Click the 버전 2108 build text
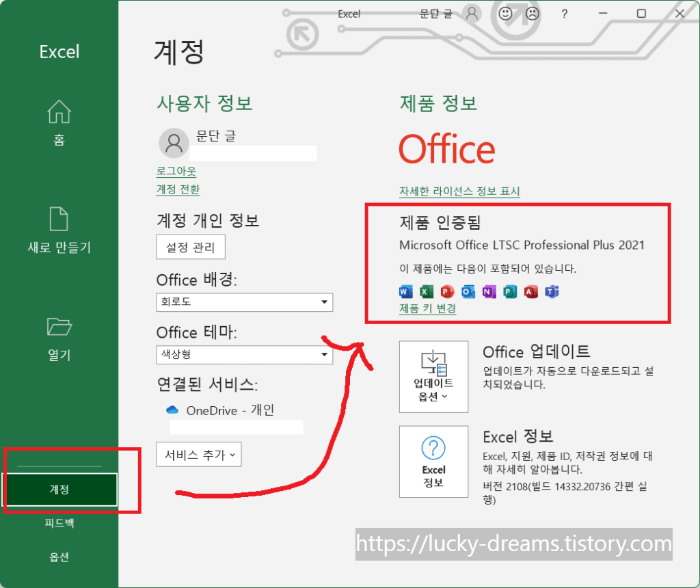The image size is (700, 588). pyautogui.click(x=565, y=492)
